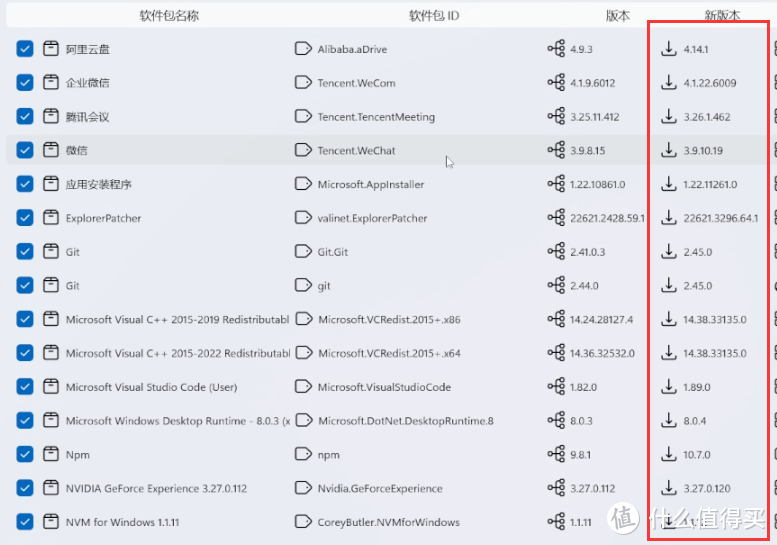Screen dimensions: 777x545
Task: Click new version 22621.3296.64.1
Action: (721, 218)
